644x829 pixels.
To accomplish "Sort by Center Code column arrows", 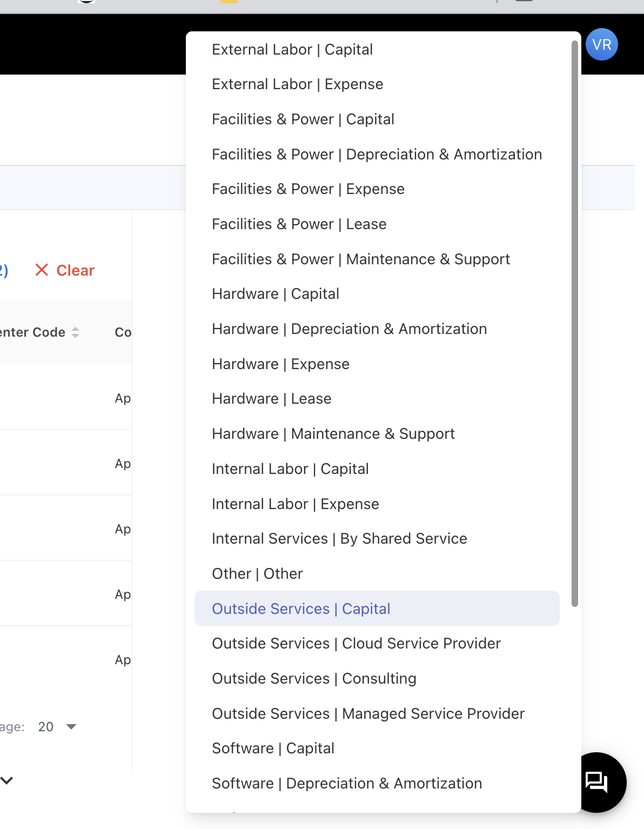I will click(76, 332).
